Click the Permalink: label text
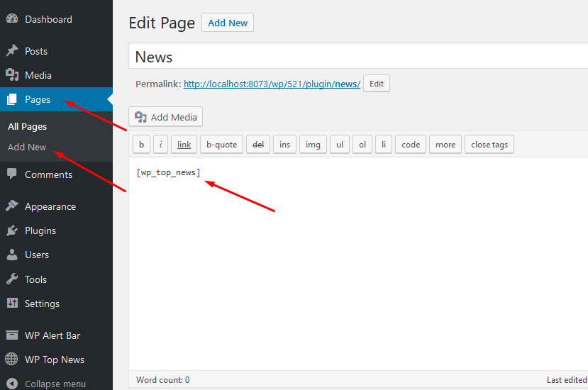Viewport: 588px width, 390px height. click(158, 84)
